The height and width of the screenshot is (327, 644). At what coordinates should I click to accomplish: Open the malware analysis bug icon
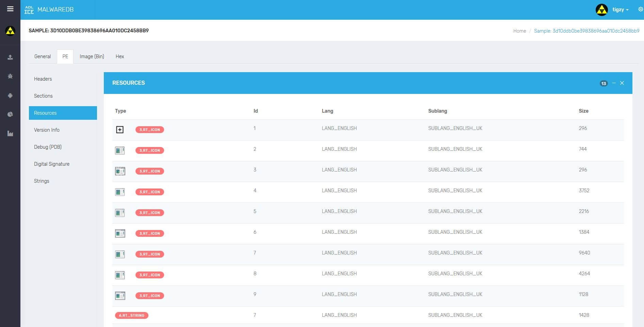click(x=10, y=76)
